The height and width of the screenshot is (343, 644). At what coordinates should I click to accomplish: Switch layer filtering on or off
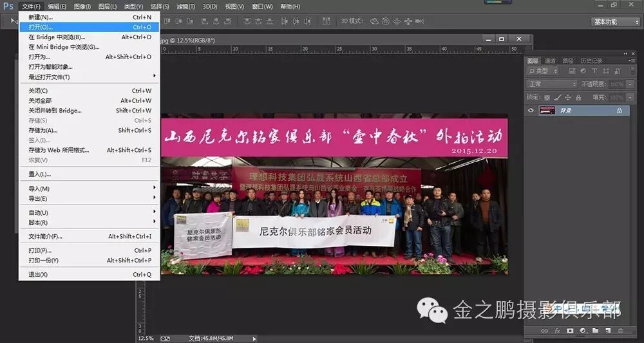click(x=632, y=71)
